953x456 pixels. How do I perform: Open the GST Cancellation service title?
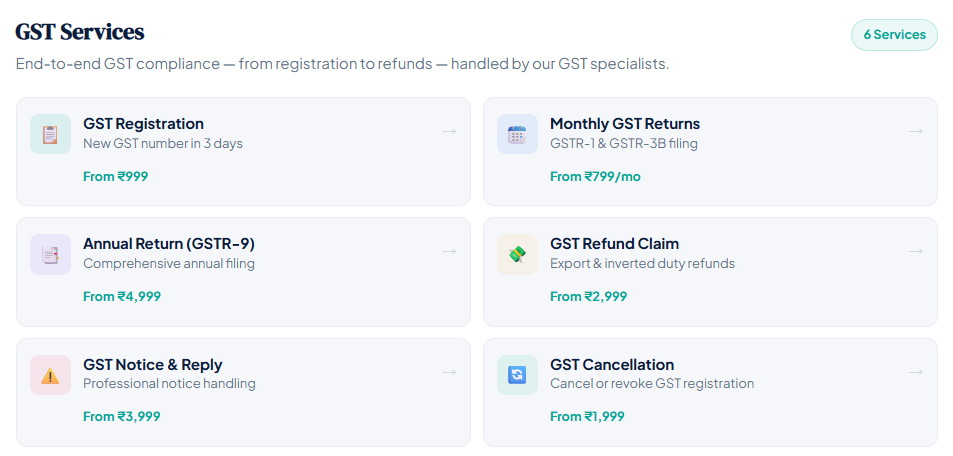(611, 365)
